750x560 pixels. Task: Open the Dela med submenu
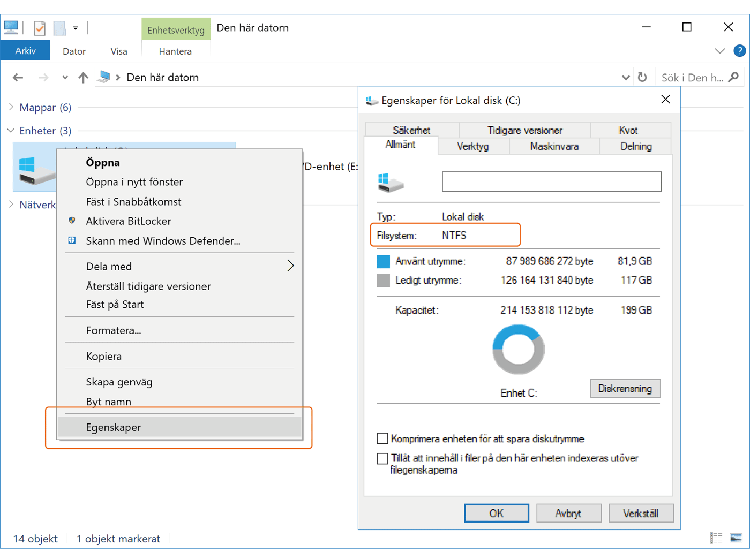click(x=290, y=266)
